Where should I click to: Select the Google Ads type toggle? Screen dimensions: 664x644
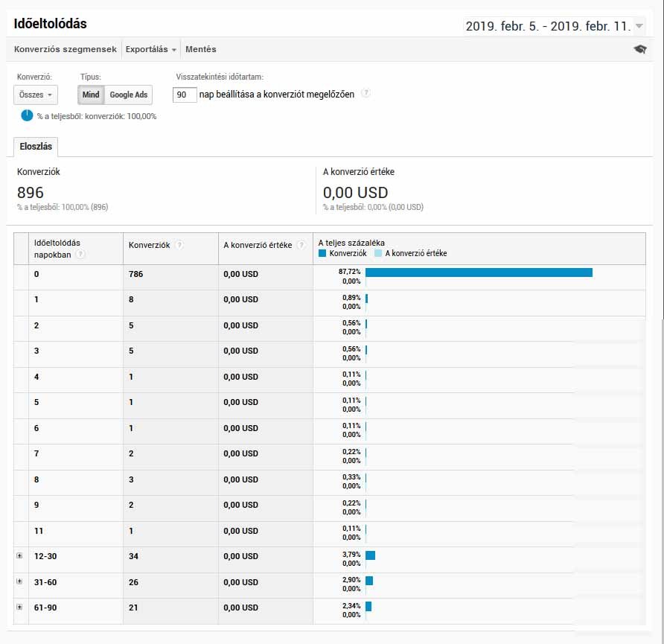point(128,95)
